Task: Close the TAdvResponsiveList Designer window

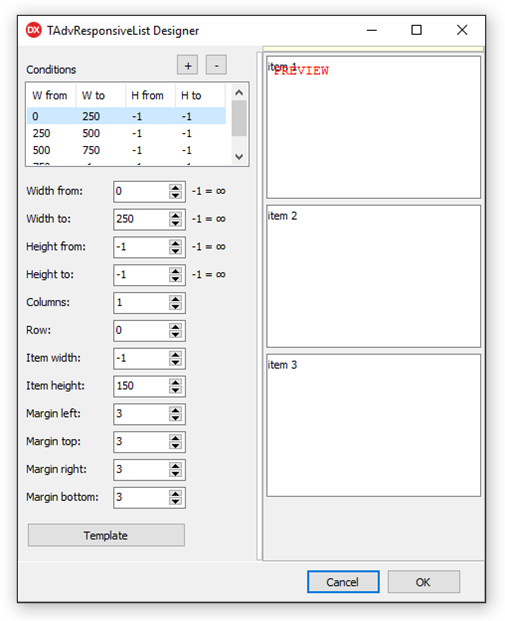Action: (x=462, y=30)
